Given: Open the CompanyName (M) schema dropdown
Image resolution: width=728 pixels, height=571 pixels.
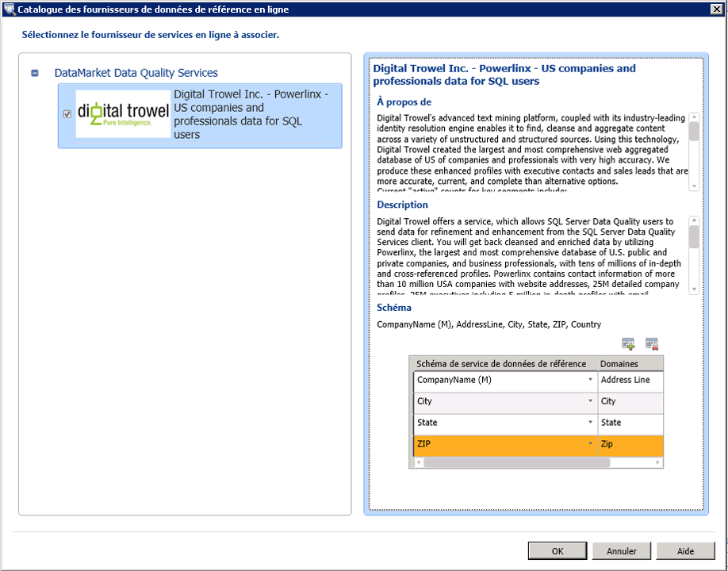Looking at the screenshot, I should pos(590,380).
